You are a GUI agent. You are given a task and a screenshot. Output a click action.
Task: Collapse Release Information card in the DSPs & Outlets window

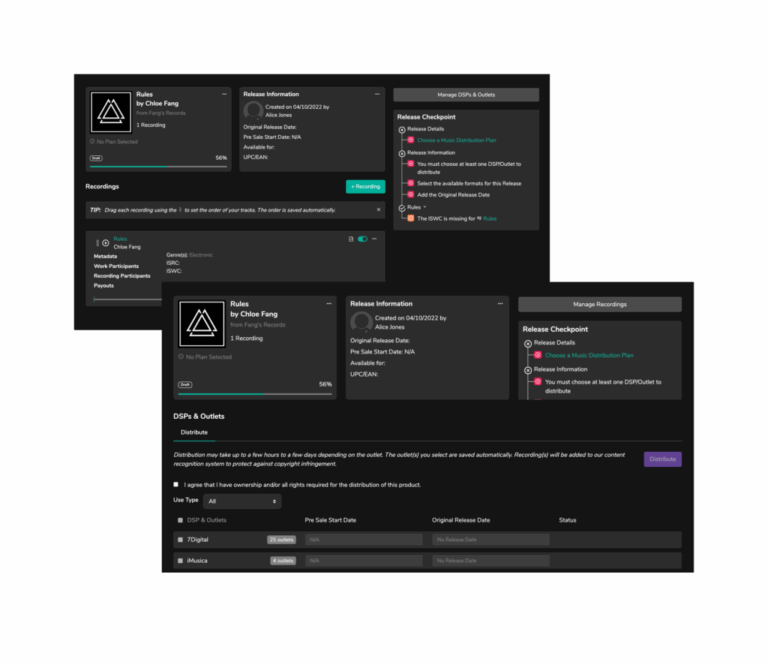(x=500, y=304)
